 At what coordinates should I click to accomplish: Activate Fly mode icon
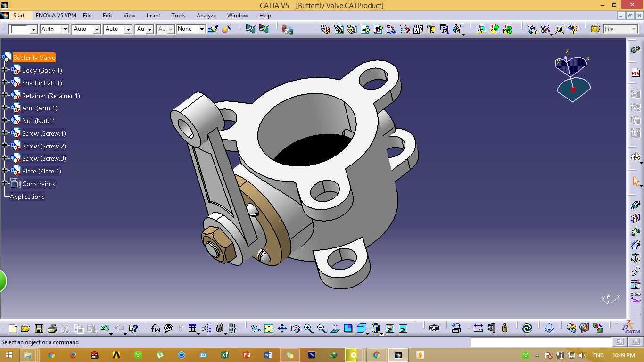(256, 329)
